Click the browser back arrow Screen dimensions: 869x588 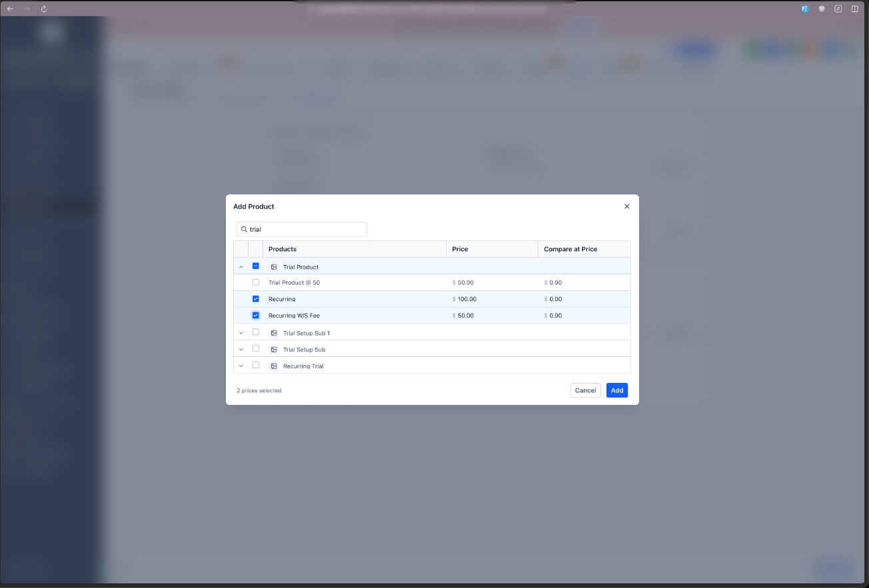point(10,9)
